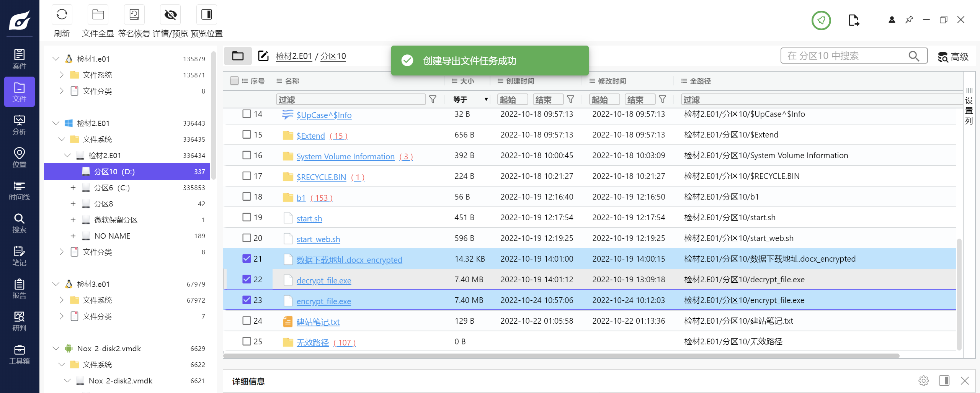The width and height of the screenshot is (980, 393).
Task: Click the green circular status icon
Action: pos(821,20)
